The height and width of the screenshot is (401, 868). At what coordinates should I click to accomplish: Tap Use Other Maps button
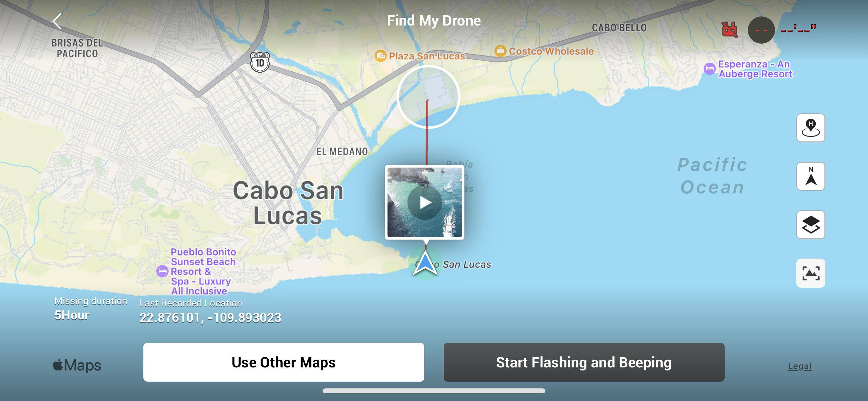[284, 362]
